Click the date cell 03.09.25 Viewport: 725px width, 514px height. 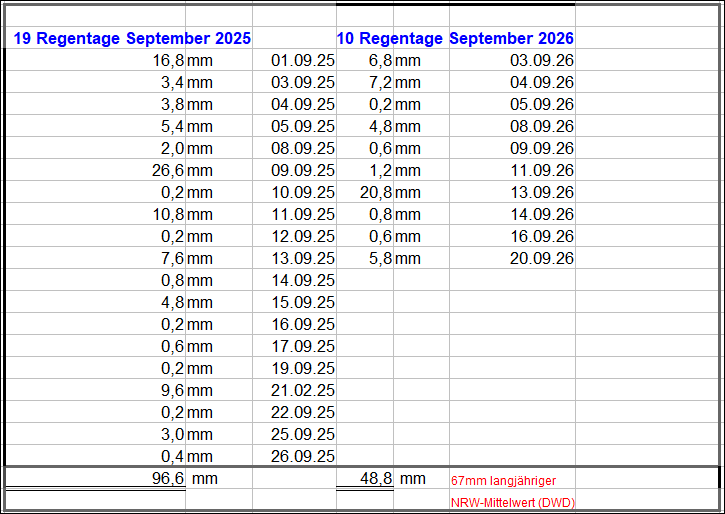point(303,82)
